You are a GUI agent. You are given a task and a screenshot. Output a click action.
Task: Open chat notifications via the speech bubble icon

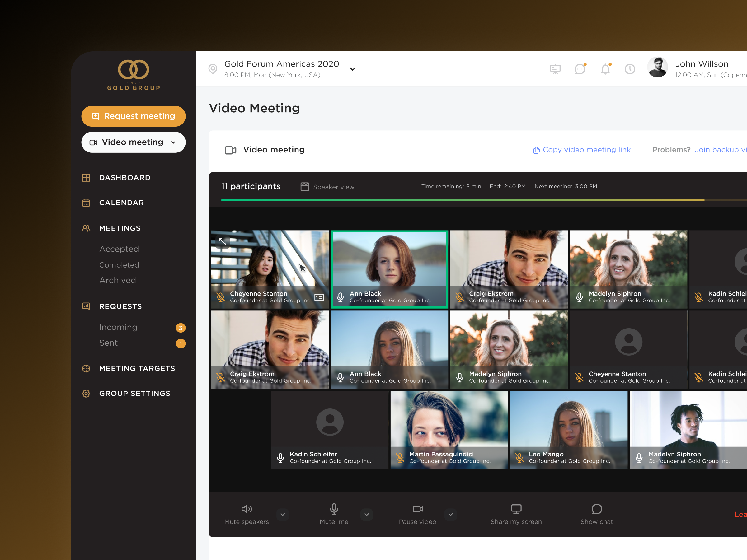(x=580, y=69)
